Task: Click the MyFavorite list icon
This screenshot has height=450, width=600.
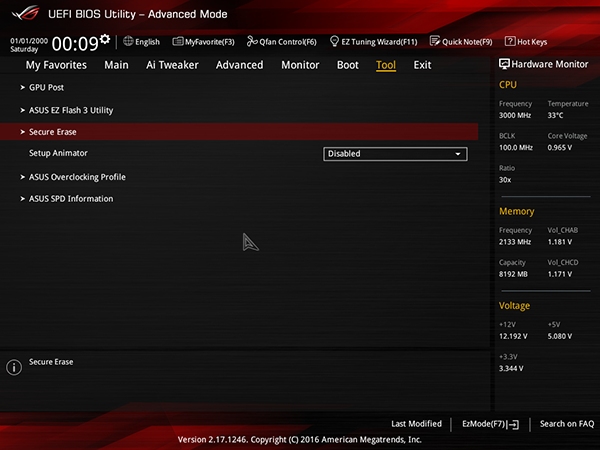Action: (178, 41)
